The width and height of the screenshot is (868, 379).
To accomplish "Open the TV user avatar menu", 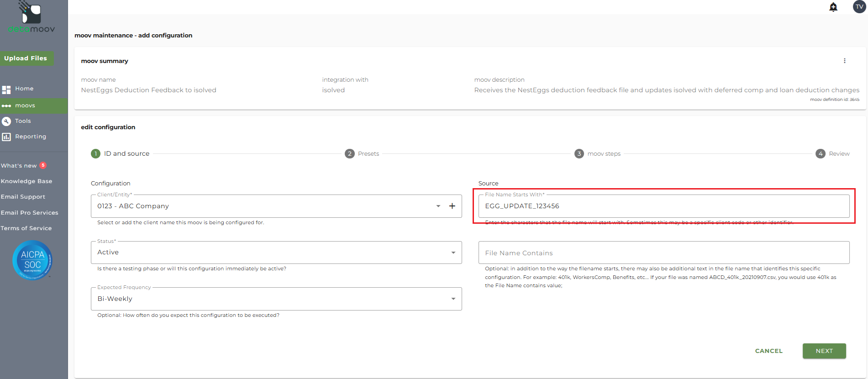I will click(x=859, y=7).
